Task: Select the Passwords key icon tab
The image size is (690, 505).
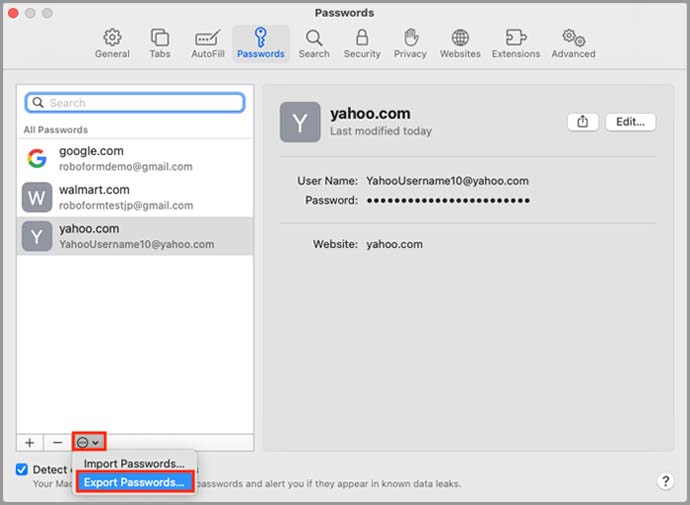Action: tap(261, 44)
